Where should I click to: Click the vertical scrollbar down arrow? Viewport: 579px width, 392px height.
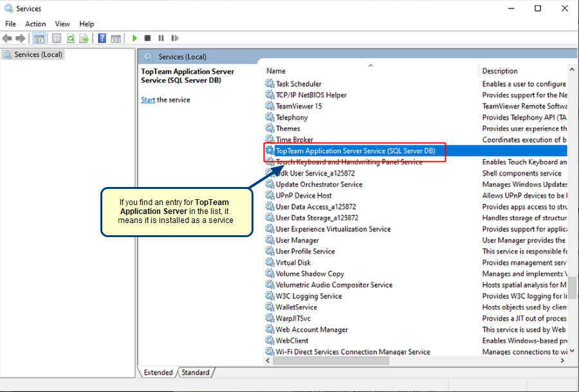click(572, 351)
